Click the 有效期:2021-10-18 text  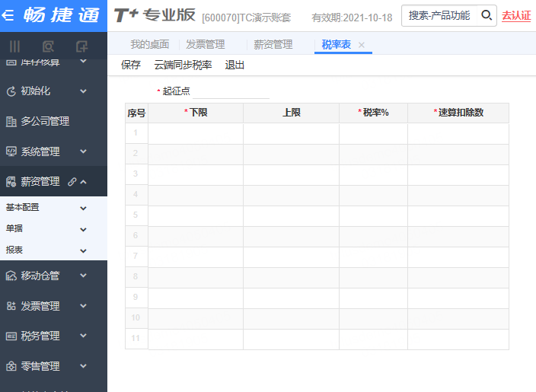pos(352,18)
